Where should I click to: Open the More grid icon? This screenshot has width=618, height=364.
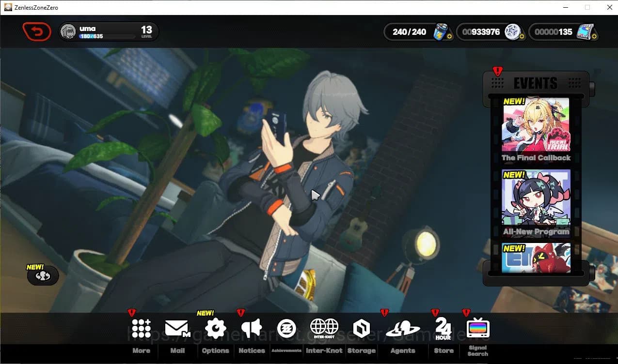click(141, 329)
